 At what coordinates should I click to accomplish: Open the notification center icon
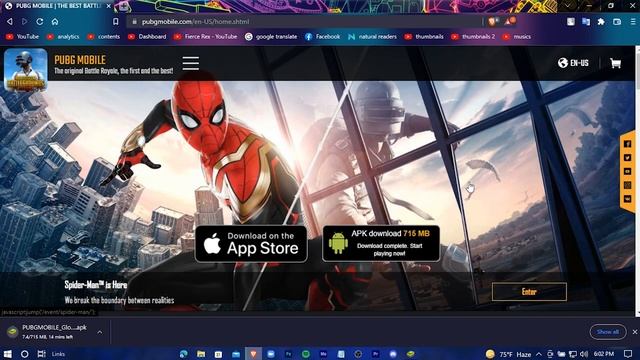click(628, 354)
